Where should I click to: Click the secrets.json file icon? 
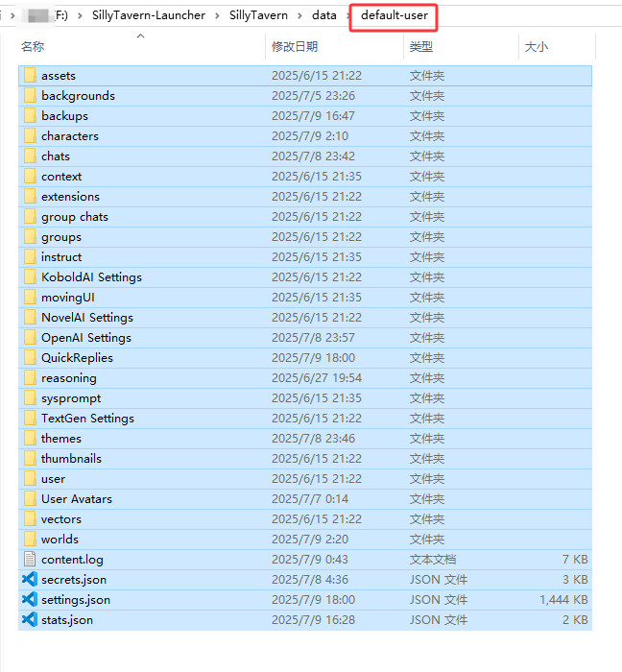(x=29, y=579)
